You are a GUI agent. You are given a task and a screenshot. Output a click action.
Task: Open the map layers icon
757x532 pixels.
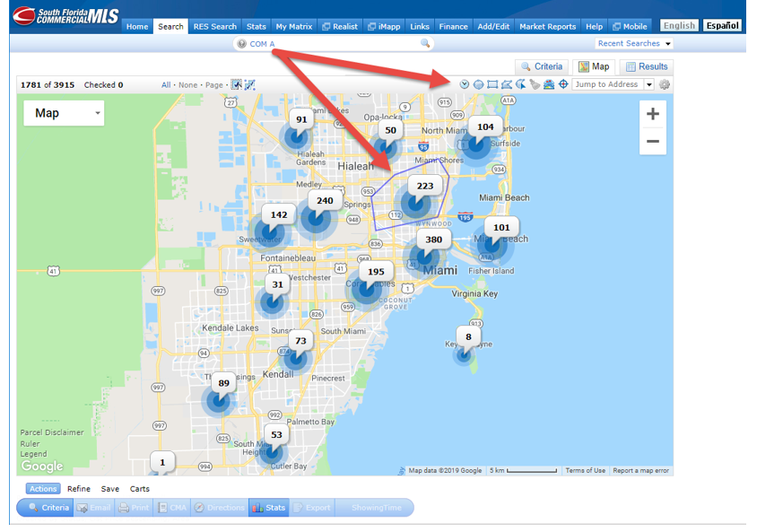tap(549, 84)
